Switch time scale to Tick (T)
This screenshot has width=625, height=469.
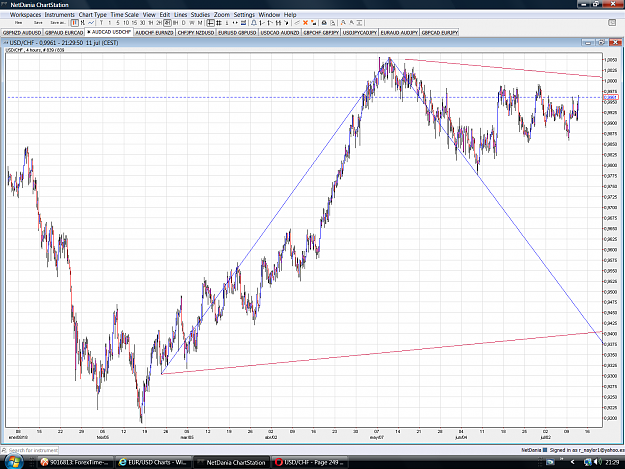[x=101, y=23]
